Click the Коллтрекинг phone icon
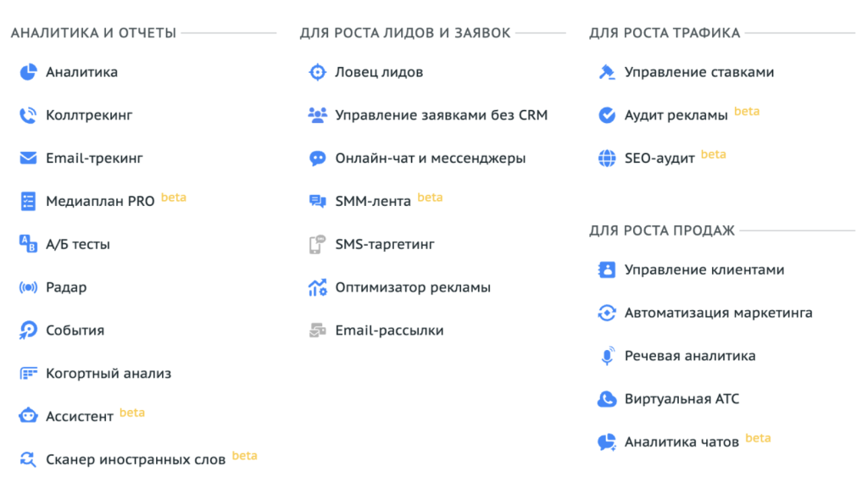868x483 pixels. (28, 115)
